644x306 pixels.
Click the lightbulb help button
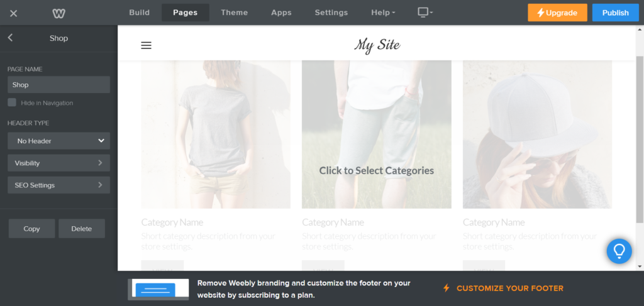tap(619, 251)
